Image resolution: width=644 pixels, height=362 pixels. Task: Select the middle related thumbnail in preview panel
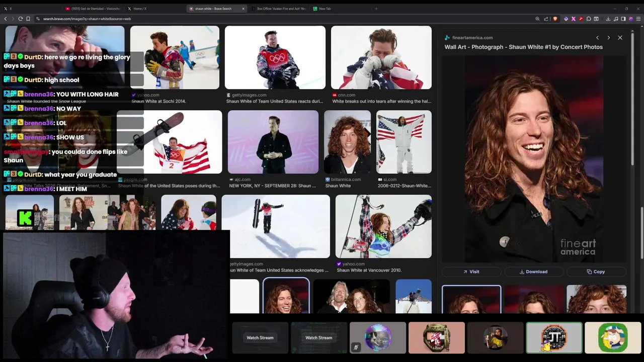pyautogui.click(x=533, y=299)
